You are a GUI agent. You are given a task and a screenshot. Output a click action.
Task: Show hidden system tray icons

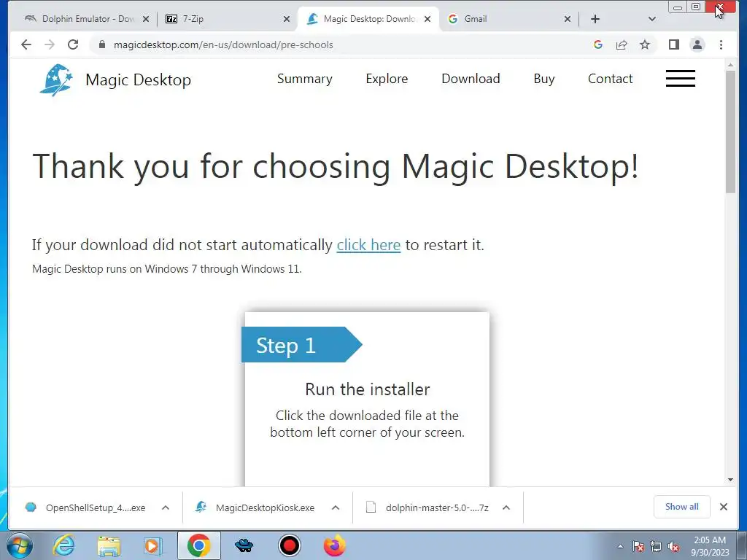click(x=620, y=547)
